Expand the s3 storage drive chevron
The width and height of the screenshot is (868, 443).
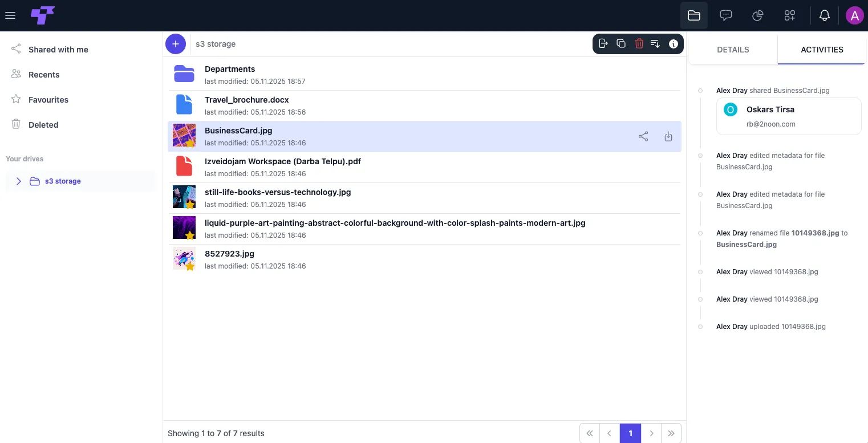tap(18, 181)
